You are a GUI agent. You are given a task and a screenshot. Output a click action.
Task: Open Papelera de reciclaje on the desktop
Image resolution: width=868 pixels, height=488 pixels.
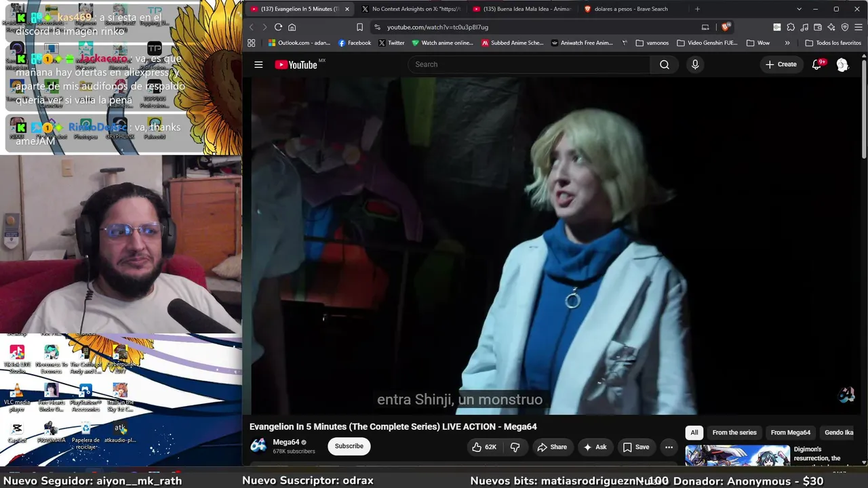[85, 435]
